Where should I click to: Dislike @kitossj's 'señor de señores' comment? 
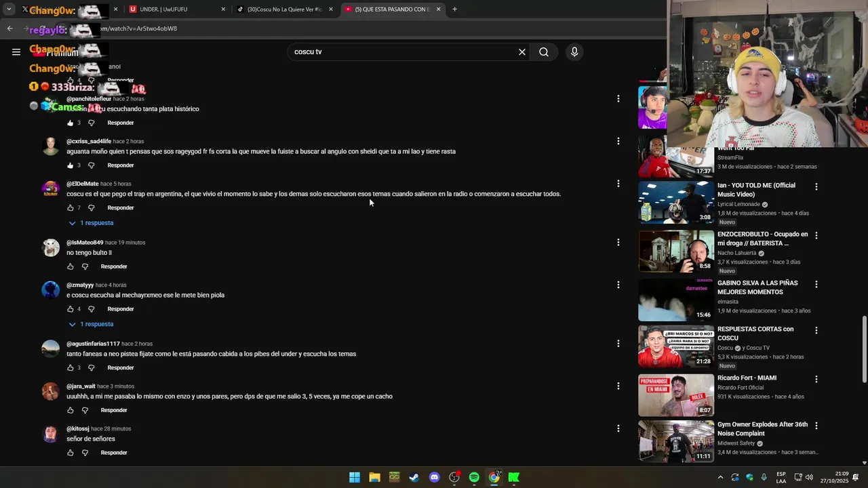(x=85, y=453)
